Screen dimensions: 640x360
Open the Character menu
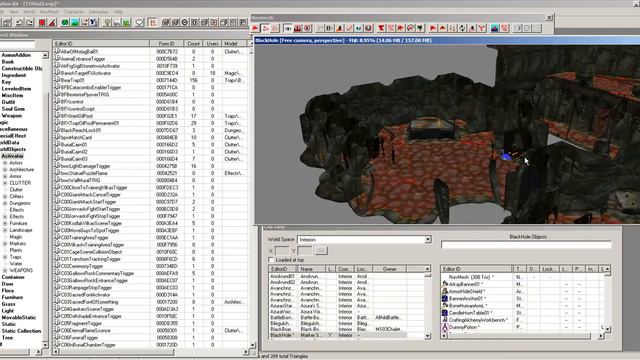pos(74,12)
